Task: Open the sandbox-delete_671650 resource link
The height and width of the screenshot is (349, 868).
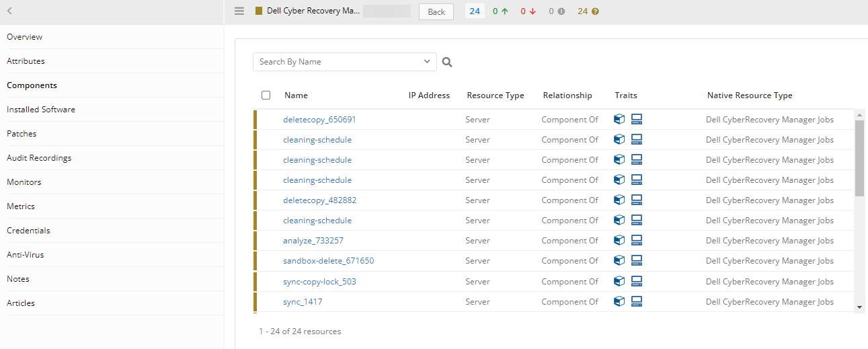Action: tap(328, 261)
